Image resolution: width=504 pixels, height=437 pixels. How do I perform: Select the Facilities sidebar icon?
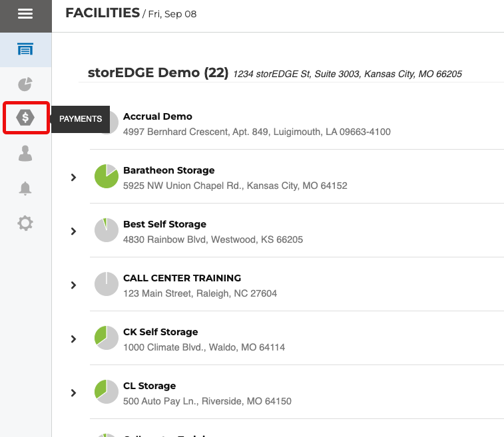[x=25, y=50]
